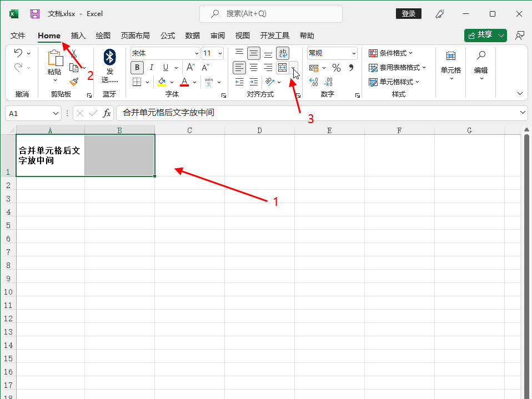
Task: Toggle Wrap Text button
Action: click(x=283, y=53)
